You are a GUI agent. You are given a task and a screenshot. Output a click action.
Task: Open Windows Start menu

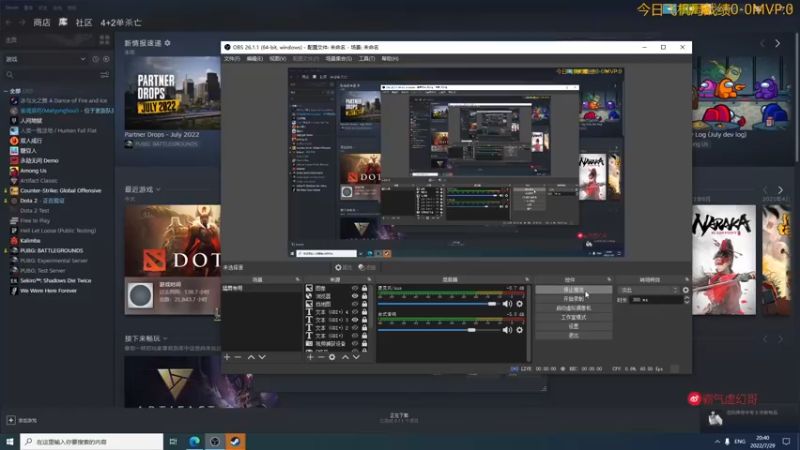pos(10,441)
